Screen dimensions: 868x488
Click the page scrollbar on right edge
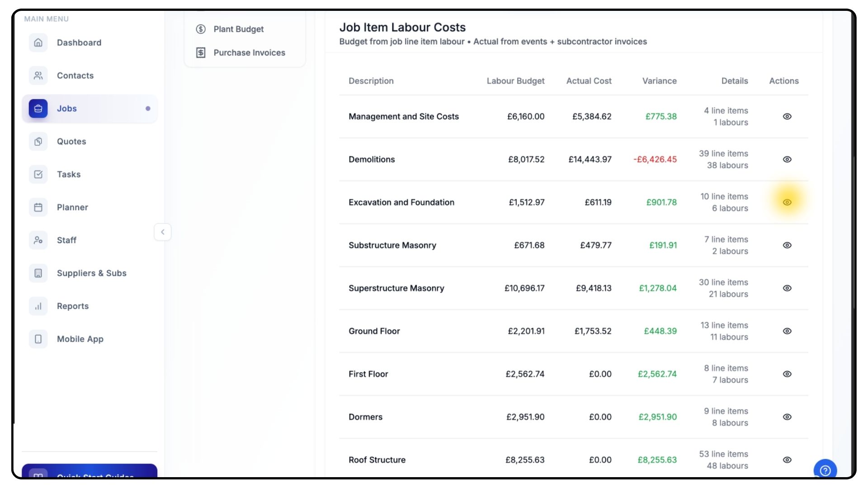(854, 233)
